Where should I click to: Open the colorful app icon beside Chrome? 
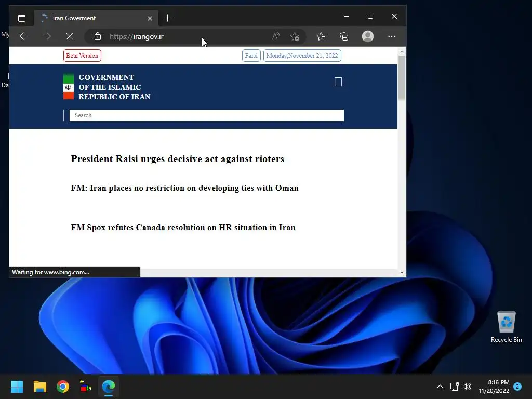pos(86,387)
